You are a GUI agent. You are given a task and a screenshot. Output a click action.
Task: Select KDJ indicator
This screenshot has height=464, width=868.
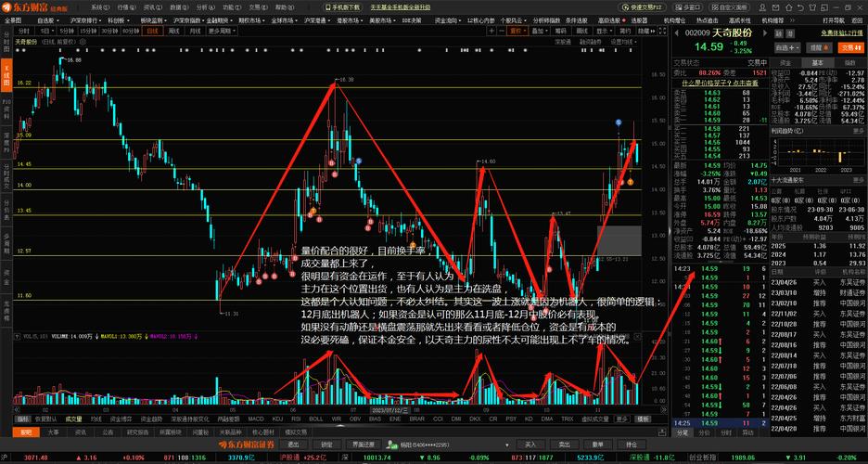click(x=277, y=419)
